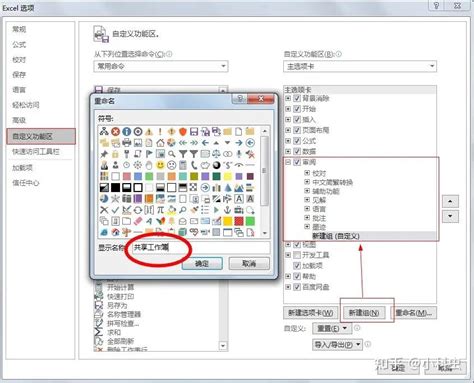The width and height of the screenshot is (474, 383).
Task: Select the house home symbol
Action: 160,143
